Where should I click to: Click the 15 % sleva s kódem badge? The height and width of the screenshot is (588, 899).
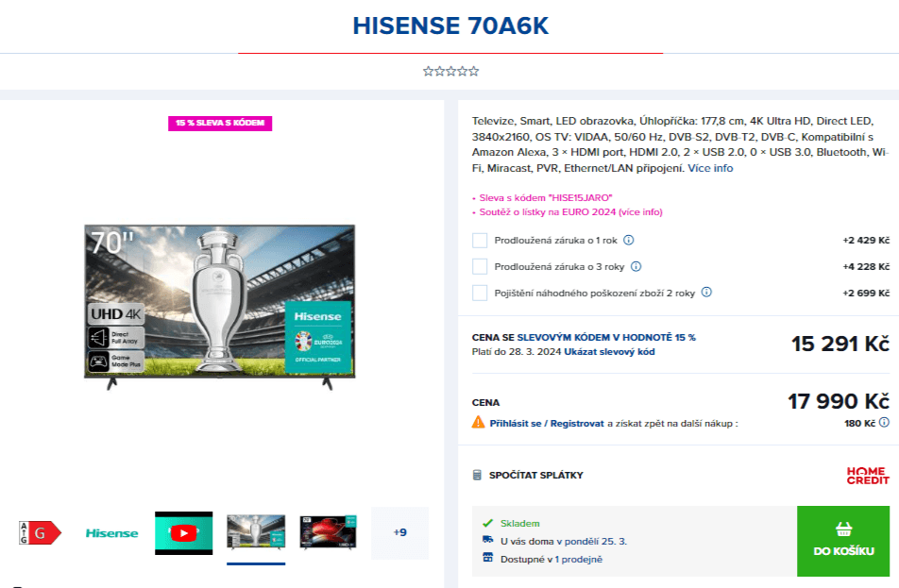tap(220, 124)
